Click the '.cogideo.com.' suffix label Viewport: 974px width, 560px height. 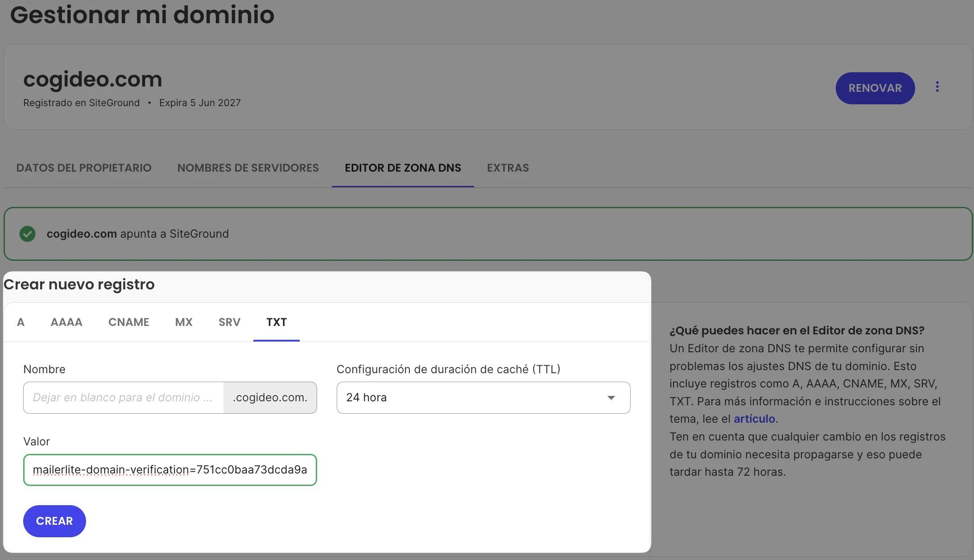pyautogui.click(x=270, y=397)
